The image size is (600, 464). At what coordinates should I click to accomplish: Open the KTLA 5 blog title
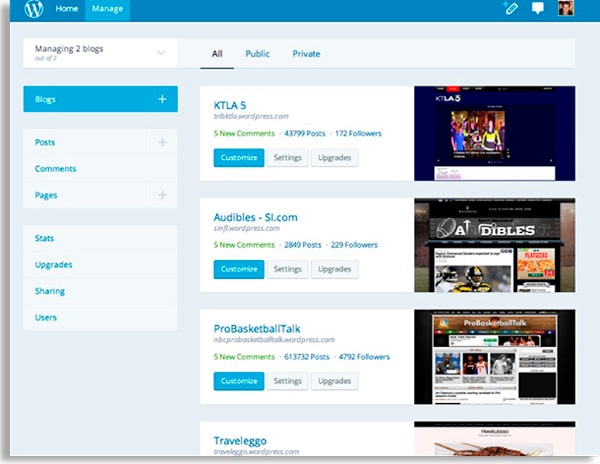point(230,105)
